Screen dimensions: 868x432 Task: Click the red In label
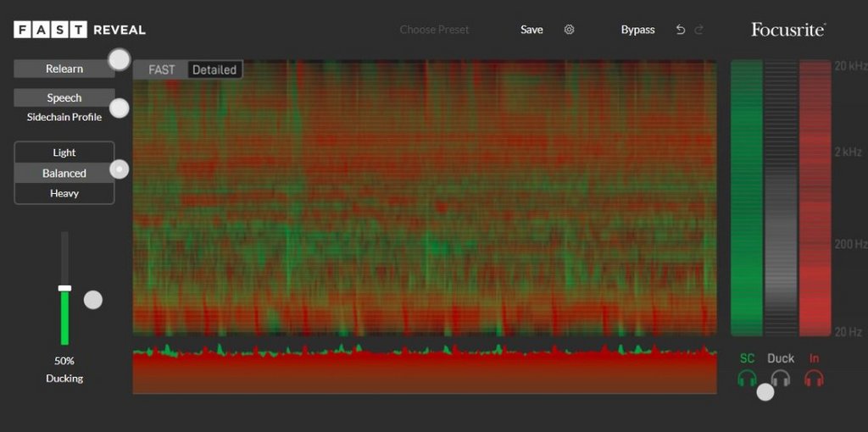[x=815, y=358]
